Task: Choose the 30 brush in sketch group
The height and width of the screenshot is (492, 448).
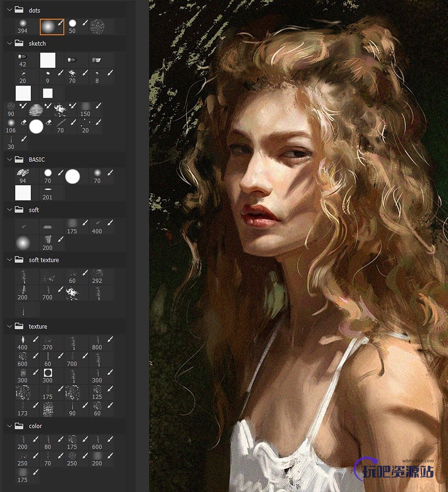Action: [16, 143]
